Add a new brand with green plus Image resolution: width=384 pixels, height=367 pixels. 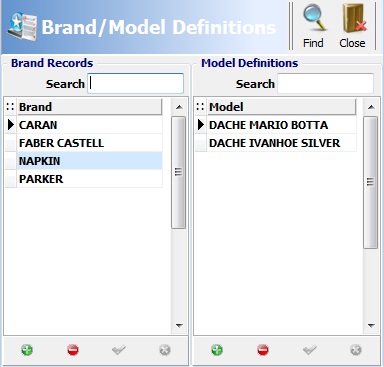pos(27,350)
